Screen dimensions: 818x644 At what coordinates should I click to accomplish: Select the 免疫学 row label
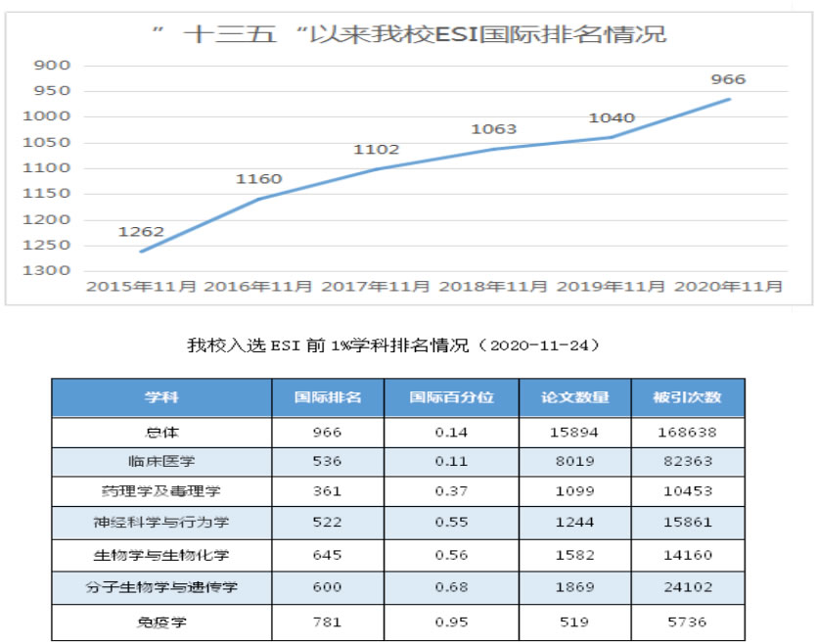(161, 622)
